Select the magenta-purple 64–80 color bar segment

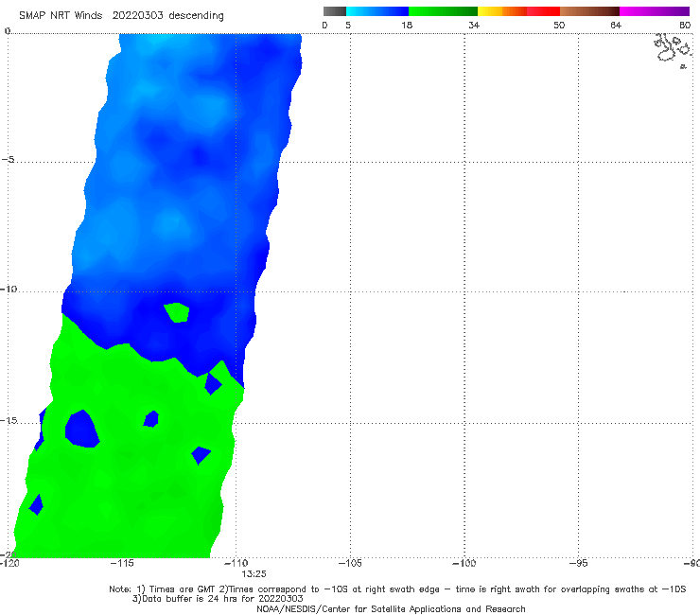pyautogui.click(x=655, y=11)
